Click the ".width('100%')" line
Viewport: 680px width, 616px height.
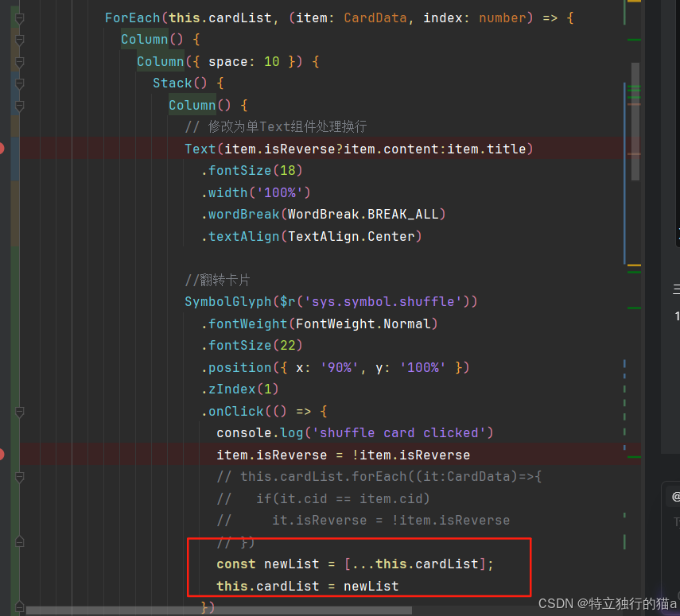click(256, 192)
